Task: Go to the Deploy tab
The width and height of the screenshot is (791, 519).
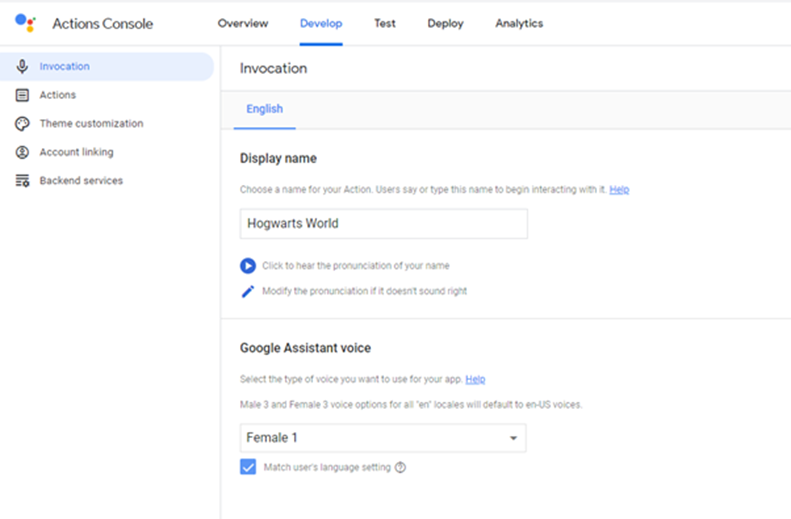Action: click(445, 23)
